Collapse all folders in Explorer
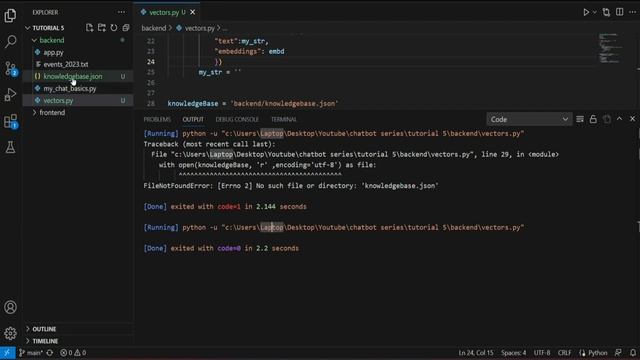This screenshot has height=360, width=640. [x=126, y=27]
